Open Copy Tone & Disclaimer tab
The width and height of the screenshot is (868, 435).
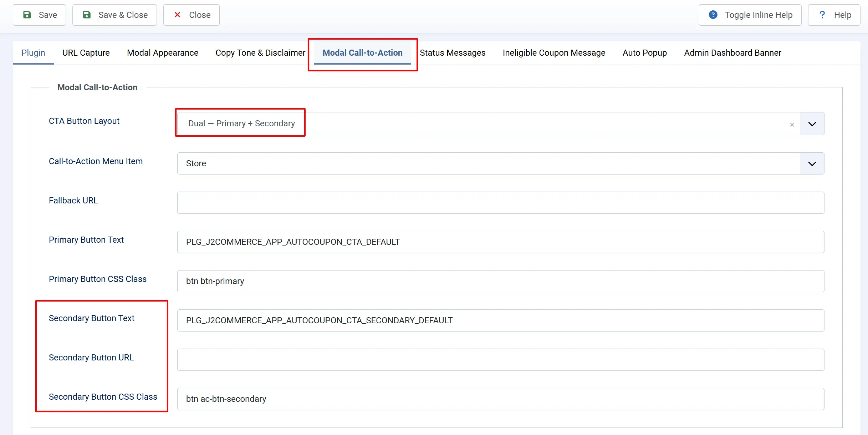tap(260, 53)
